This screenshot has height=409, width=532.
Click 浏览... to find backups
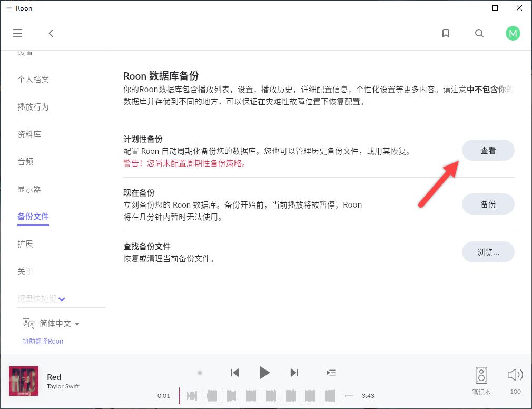click(488, 252)
